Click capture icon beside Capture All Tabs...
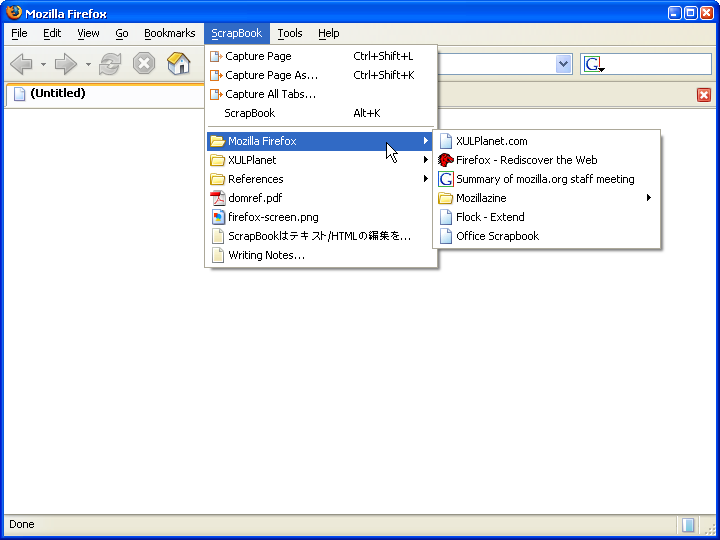 tap(216, 94)
